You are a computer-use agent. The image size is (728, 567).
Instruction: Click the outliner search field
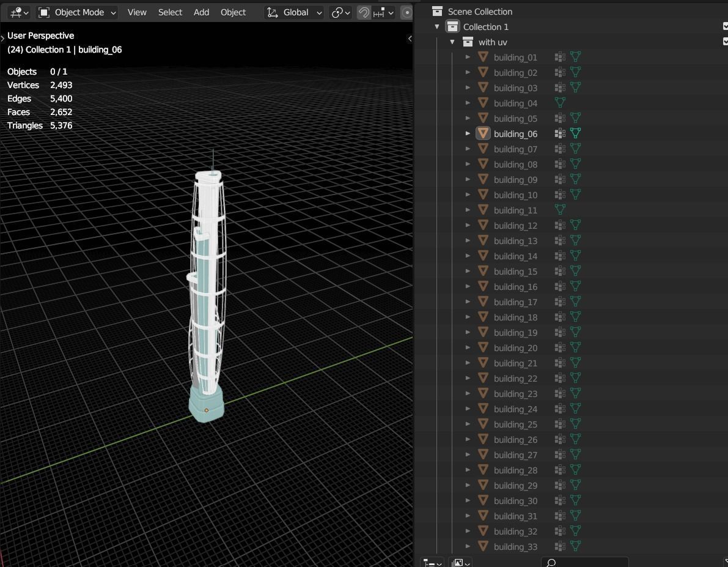[x=585, y=562]
